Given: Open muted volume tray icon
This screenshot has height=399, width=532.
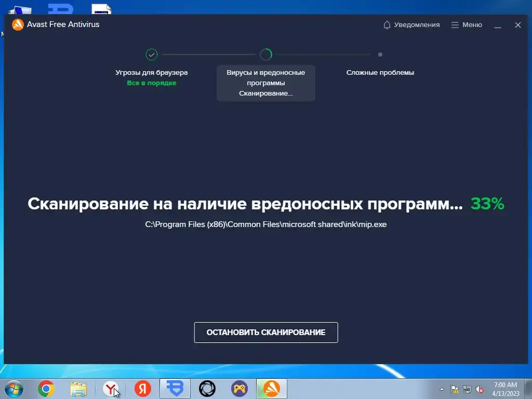Looking at the screenshot, I should (x=480, y=389).
